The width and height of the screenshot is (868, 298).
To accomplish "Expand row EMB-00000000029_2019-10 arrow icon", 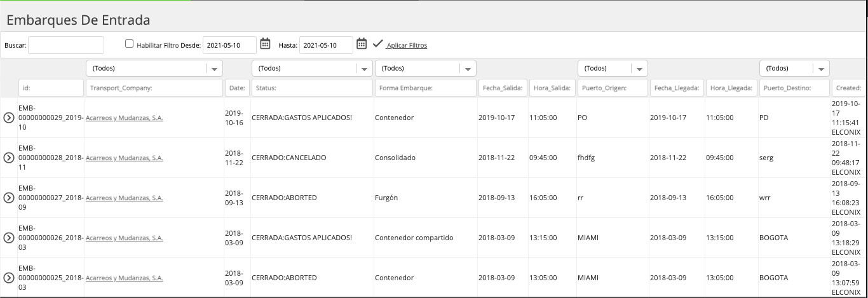I will [x=9, y=118].
